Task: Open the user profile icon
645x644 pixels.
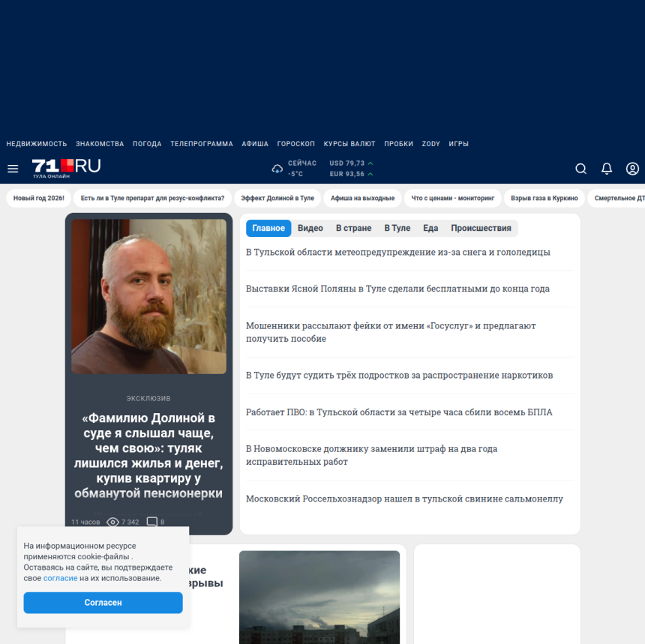Action: (x=632, y=169)
